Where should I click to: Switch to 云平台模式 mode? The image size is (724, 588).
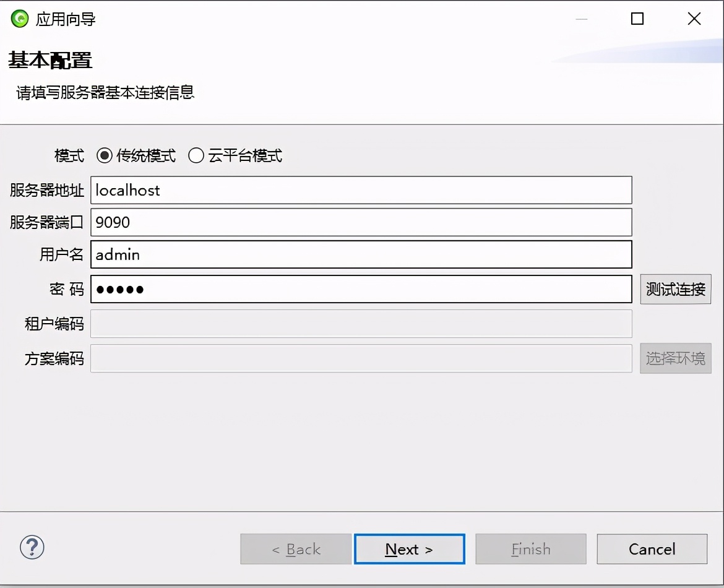pyautogui.click(x=196, y=157)
